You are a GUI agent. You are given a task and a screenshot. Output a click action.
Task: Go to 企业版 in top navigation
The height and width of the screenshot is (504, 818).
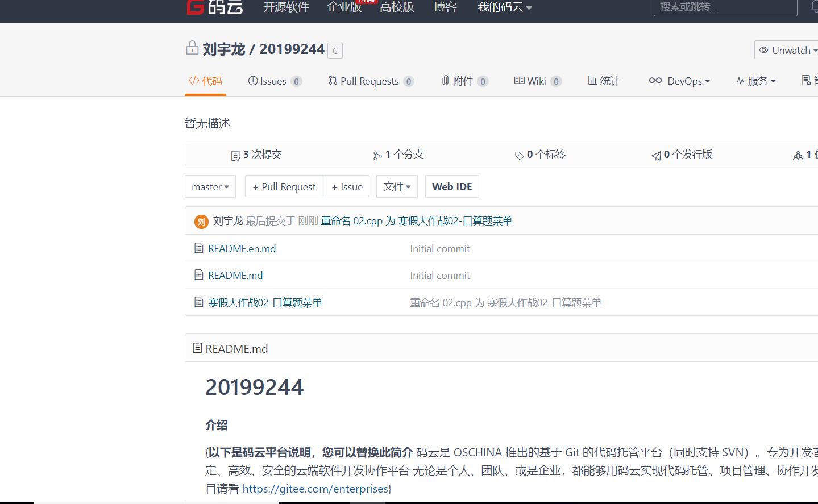point(344,7)
